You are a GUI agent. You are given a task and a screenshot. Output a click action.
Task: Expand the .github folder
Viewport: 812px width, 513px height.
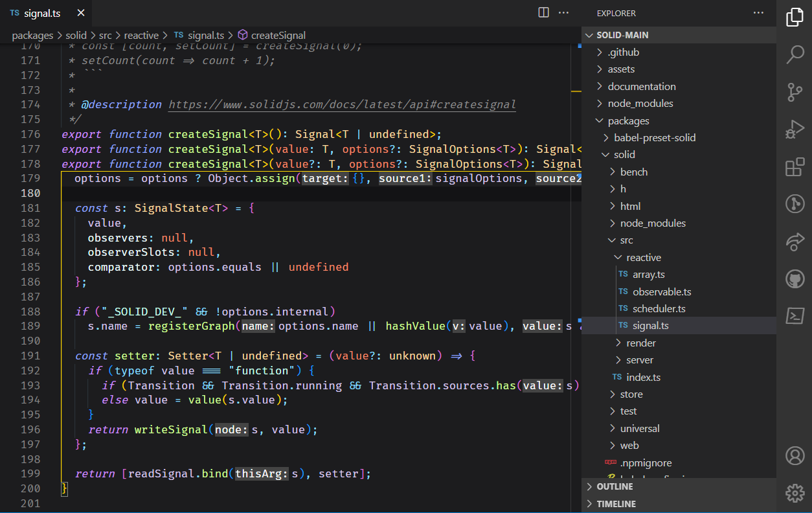[x=679, y=52]
